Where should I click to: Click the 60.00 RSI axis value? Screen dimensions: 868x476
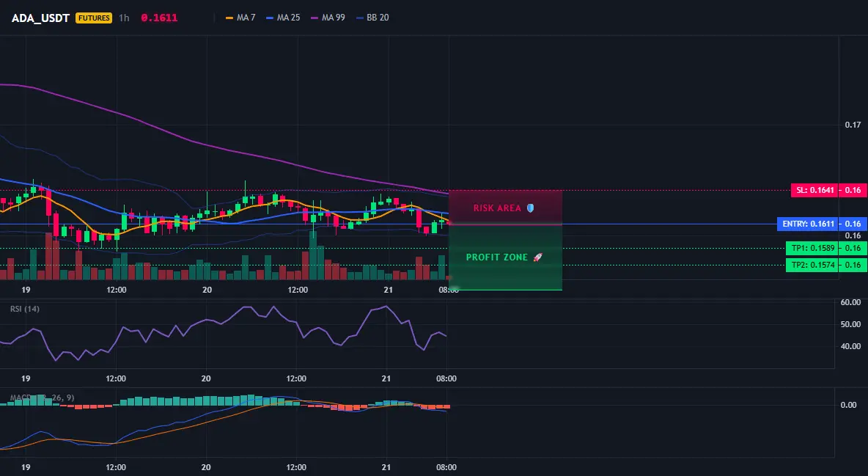(851, 303)
